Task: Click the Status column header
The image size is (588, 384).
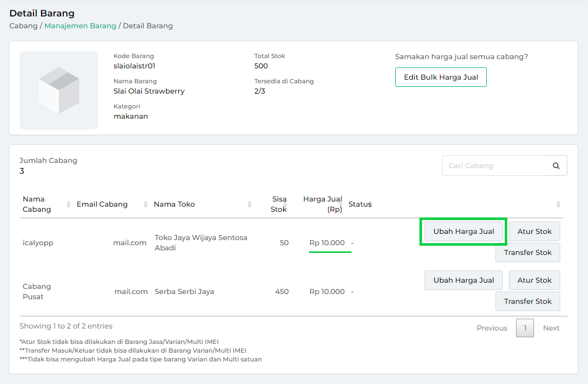Action: click(x=360, y=205)
